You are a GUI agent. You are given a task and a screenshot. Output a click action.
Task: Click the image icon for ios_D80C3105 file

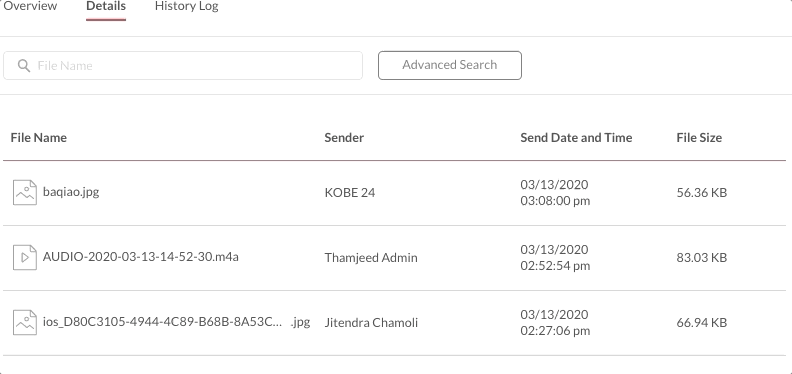(25, 322)
